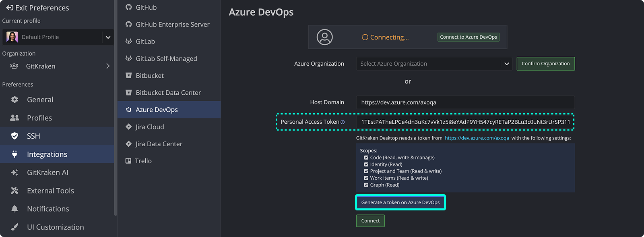Click the Personal Access Token help icon
644x237 pixels.
point(343,122)
